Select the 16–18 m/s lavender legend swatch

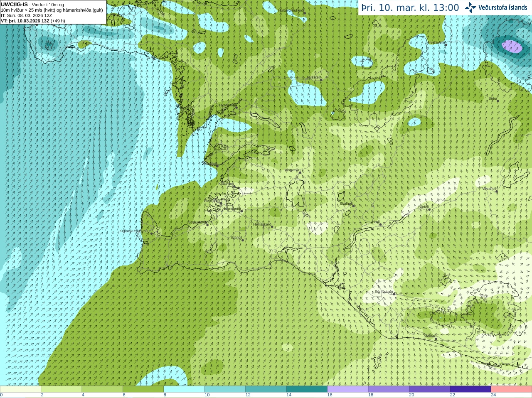tap(348, 389)
